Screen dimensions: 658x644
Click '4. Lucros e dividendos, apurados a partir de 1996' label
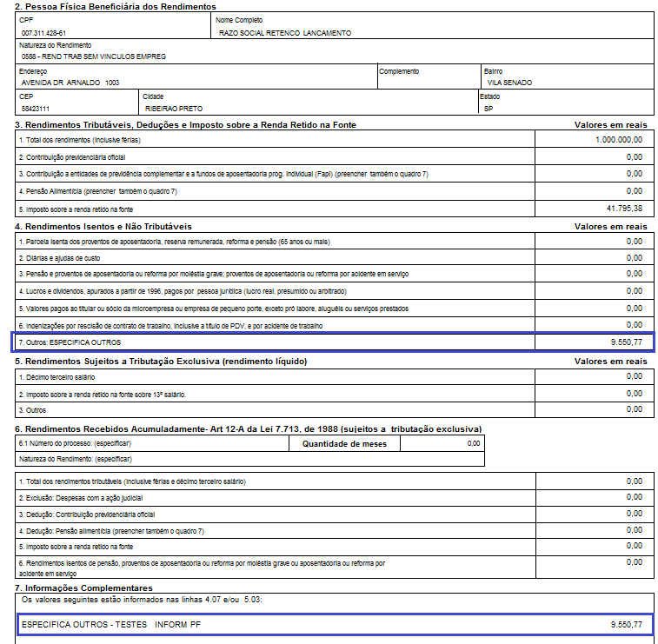tap(183, 291)
